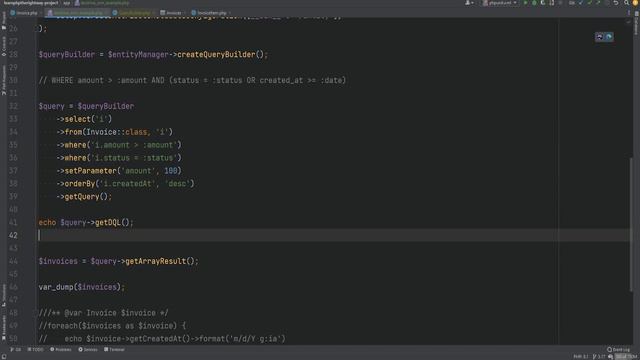Open the Git tool window at bottom
Image resolution: width=640 pixels, height=360 pixels.
click(x=16, y=350)
